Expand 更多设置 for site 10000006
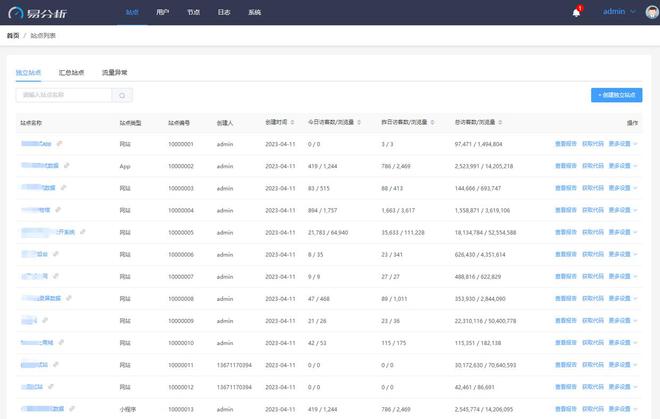Image resolution: width=660 pixels, height=419 pixels. pyautogui.click(x=623, y=254)
